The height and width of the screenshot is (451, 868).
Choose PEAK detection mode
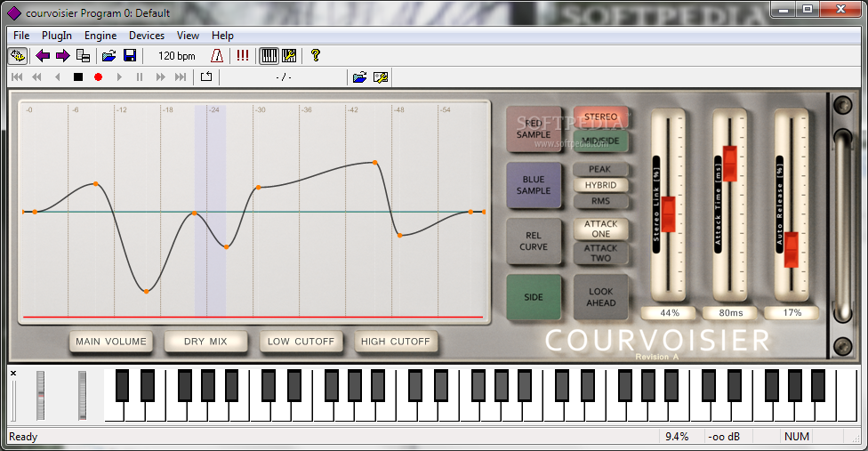pos(600,169)
